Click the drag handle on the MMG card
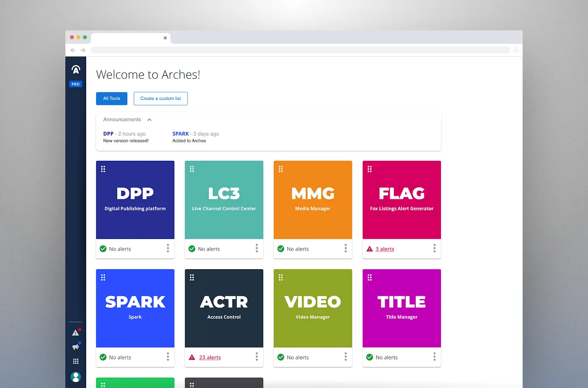This screenshot has width=588, height=388. [281, 169]
